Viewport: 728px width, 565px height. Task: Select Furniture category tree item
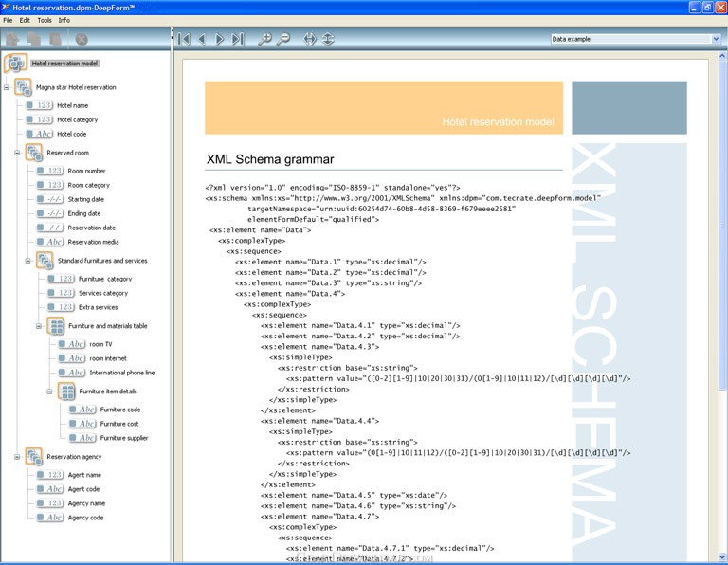(105, 279)
